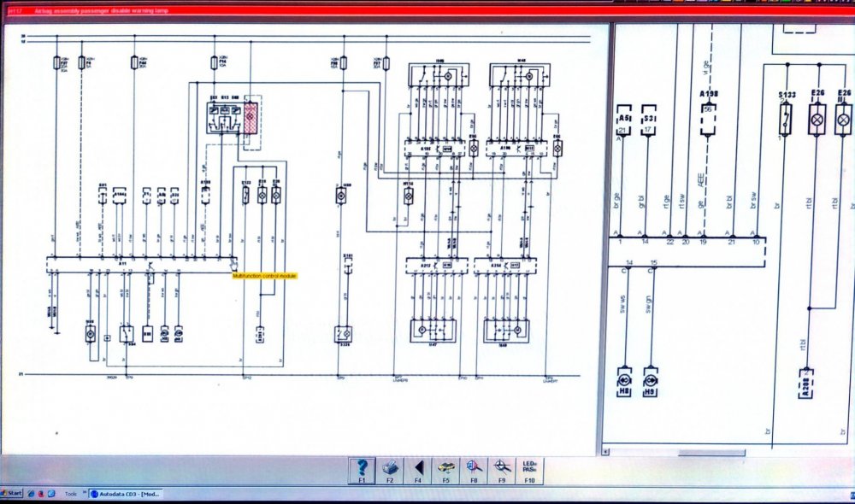Open the F5 vehicle selection icon
The image size is (855, 504).
(x=445, y=467)
